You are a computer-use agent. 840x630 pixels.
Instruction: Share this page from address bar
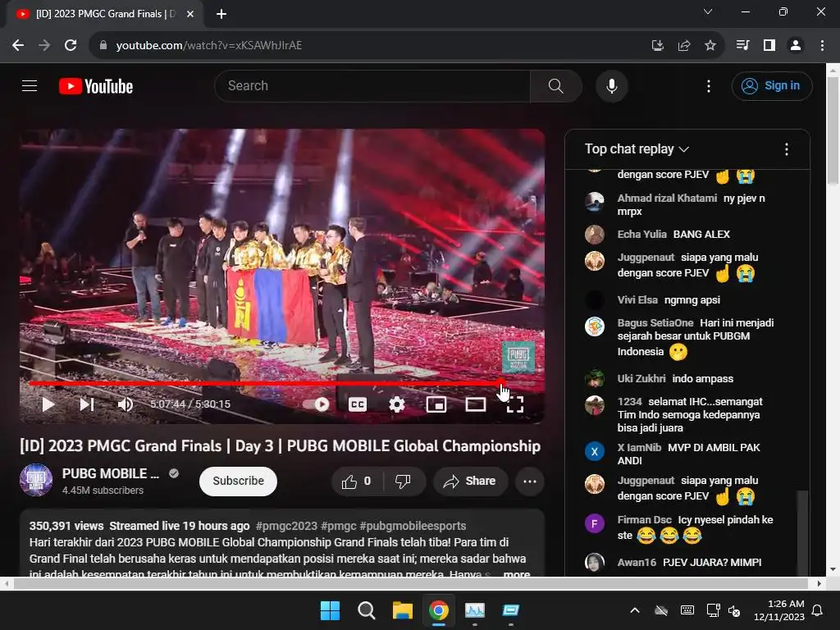pyautogui.click(x=683, y=46)
